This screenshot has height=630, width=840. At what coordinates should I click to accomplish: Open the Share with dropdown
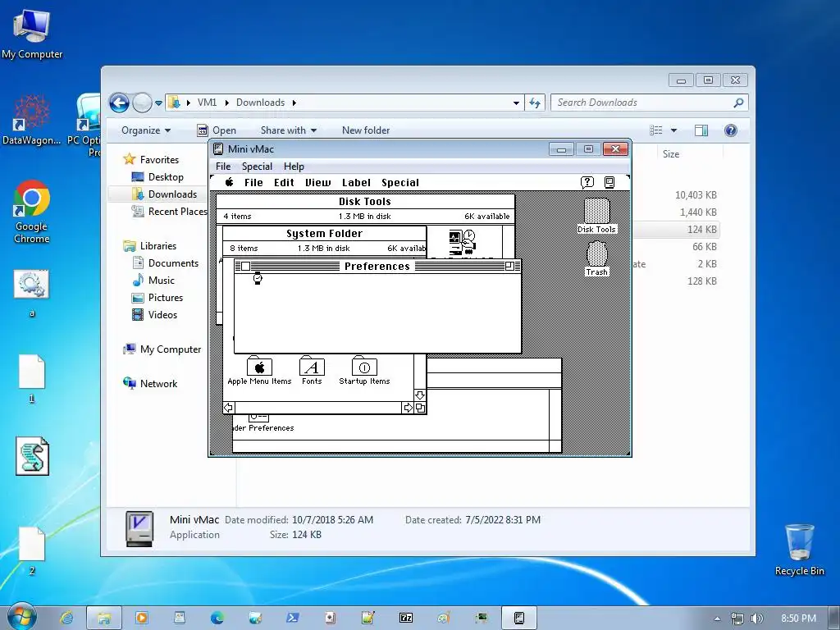click(288, 130)
